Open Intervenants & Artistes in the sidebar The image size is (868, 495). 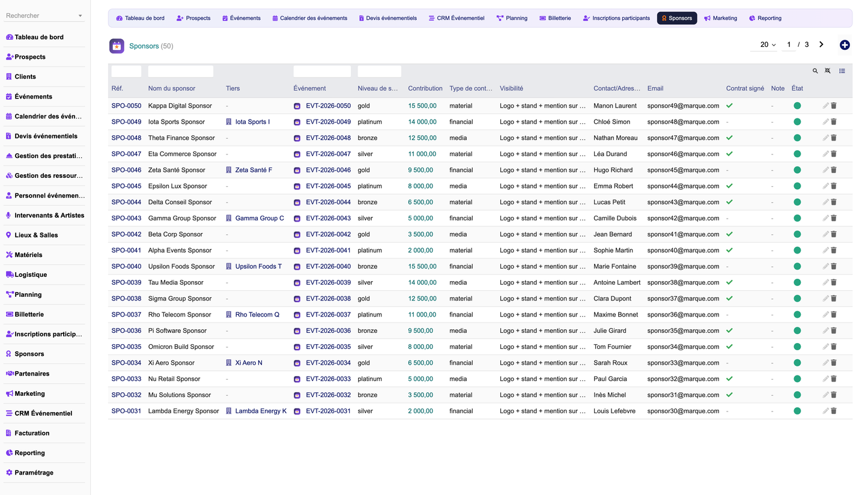tap(49, 215)
